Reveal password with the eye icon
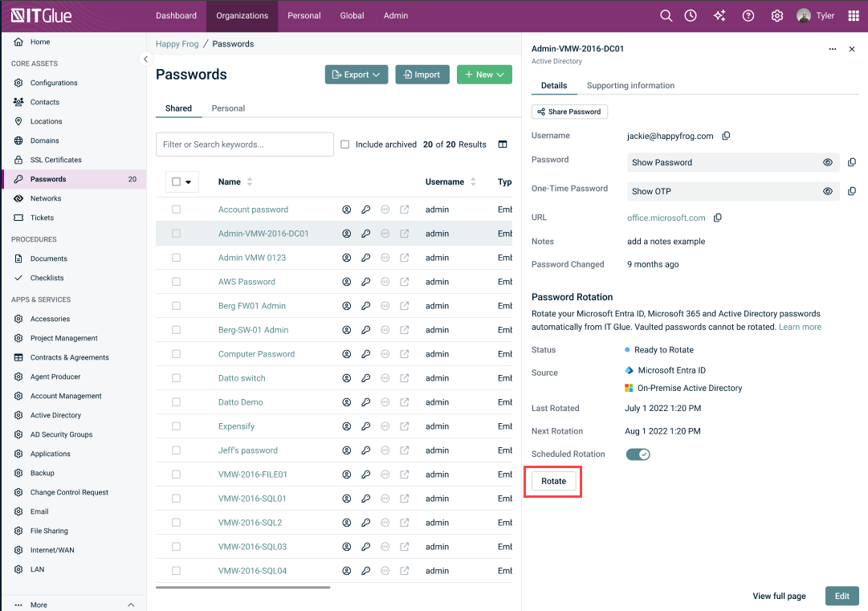The image size is (868, 611). (x=828, y=162)
